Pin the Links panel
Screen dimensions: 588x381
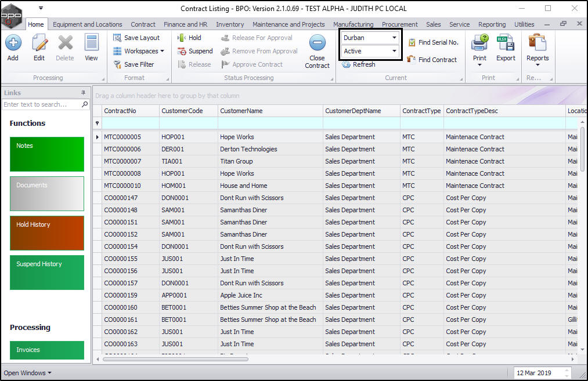point(83,93)
